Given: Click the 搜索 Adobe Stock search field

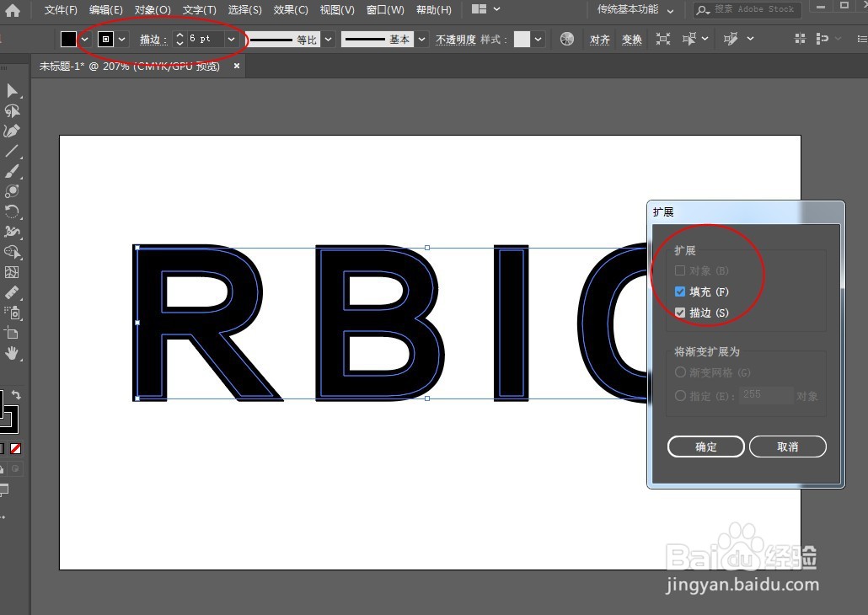Looking at the screenshot, I should tap(747, 9).
